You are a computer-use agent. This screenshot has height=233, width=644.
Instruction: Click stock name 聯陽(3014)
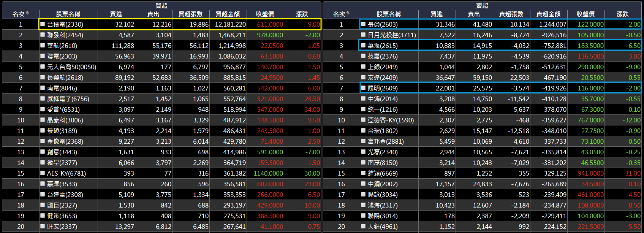click(x=383, y=216)
